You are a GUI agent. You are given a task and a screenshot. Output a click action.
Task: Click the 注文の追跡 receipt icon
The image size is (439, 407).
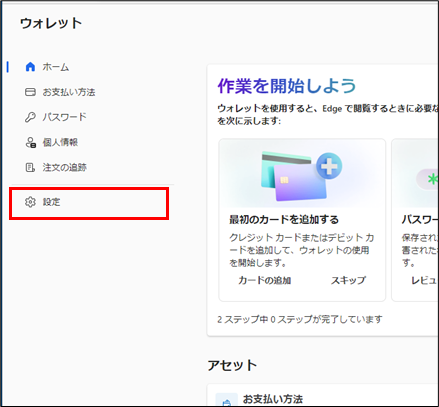click(x=30, y=167)
